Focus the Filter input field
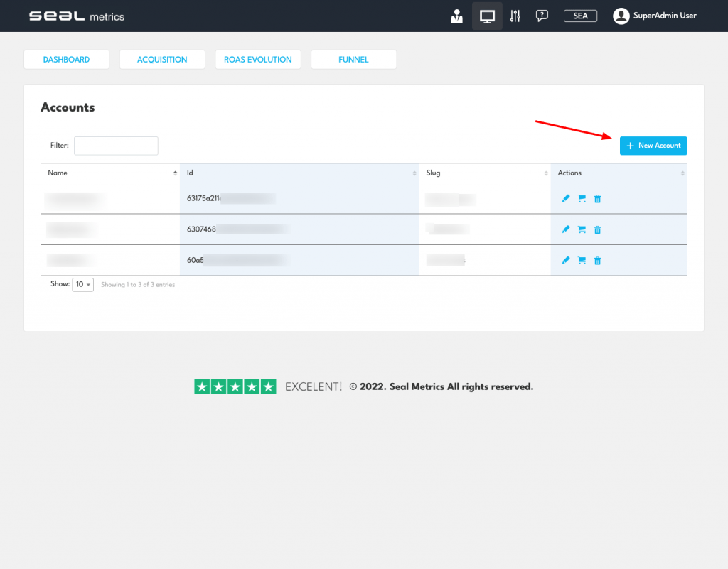Image resolution: width=728 pixels, height=569 pixels. pos(116,146)
